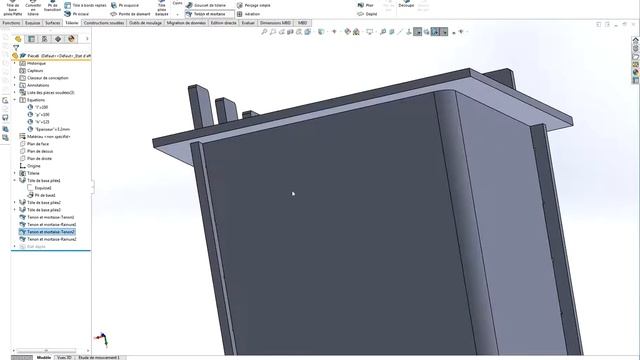Collapse the Equations node
Viewport: 640px width, 360px height.
15,100
